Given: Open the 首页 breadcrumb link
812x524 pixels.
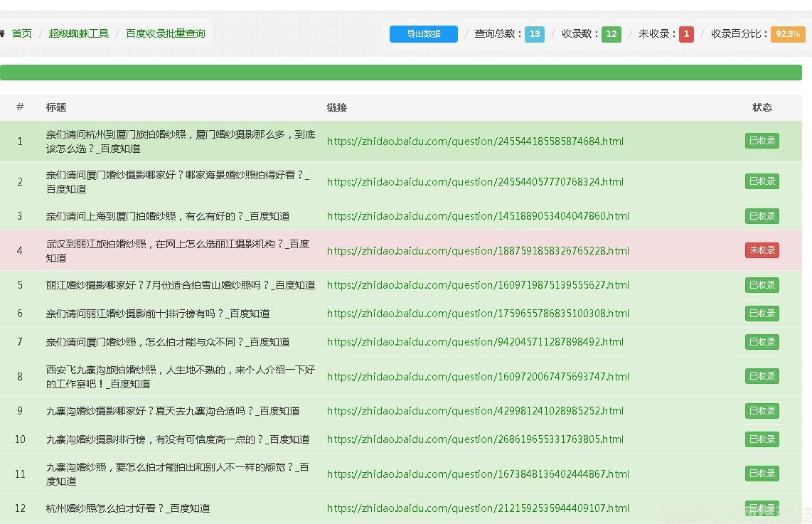Looking at the screenshot, I should point(22,33).
